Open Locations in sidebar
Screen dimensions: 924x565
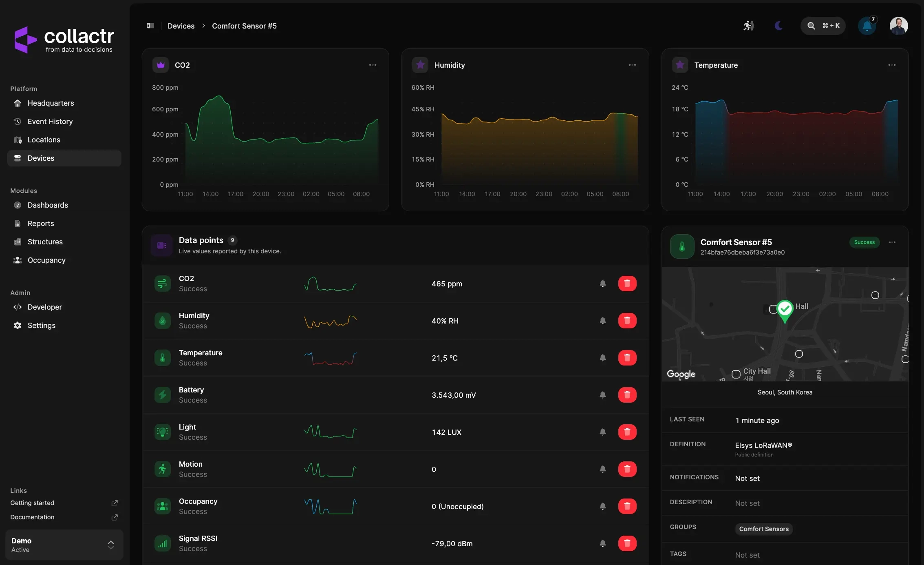click(x=64, y=140)
